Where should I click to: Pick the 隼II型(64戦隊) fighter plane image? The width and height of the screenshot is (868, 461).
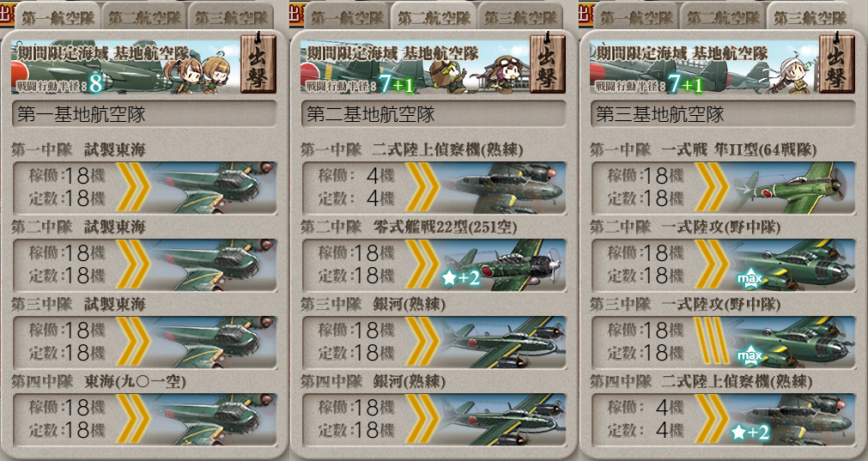[x=792, y=188]
